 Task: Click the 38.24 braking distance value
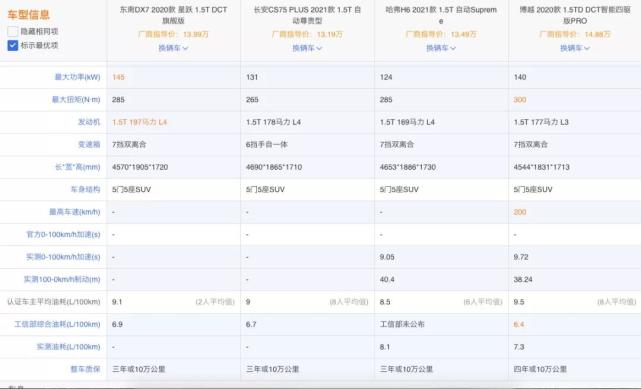point(523,279)
